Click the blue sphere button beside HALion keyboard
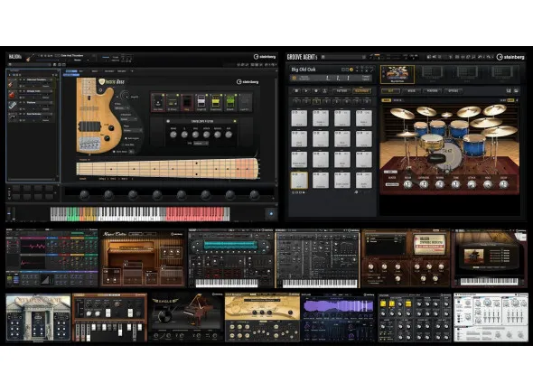The image size is (533, 392). [271, 214]
